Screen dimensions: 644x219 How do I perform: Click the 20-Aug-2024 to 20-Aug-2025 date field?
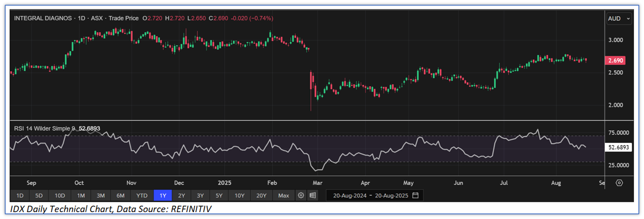tap(370, 196)
